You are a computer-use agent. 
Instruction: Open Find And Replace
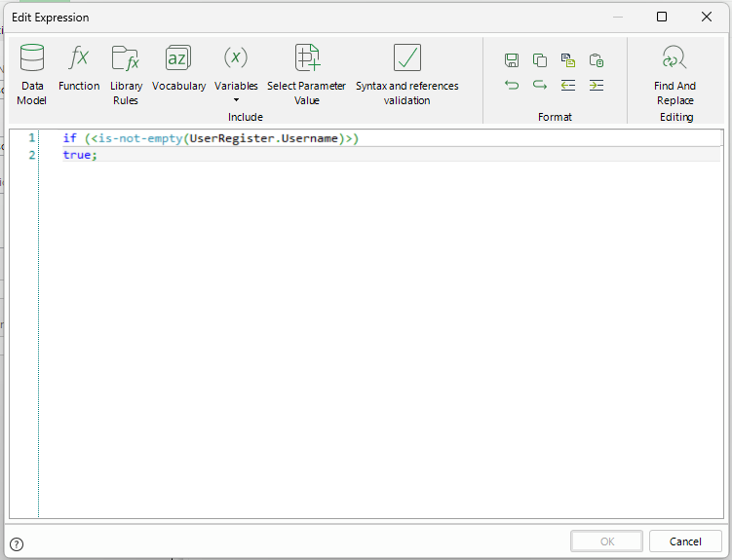(x=674, y=75)
